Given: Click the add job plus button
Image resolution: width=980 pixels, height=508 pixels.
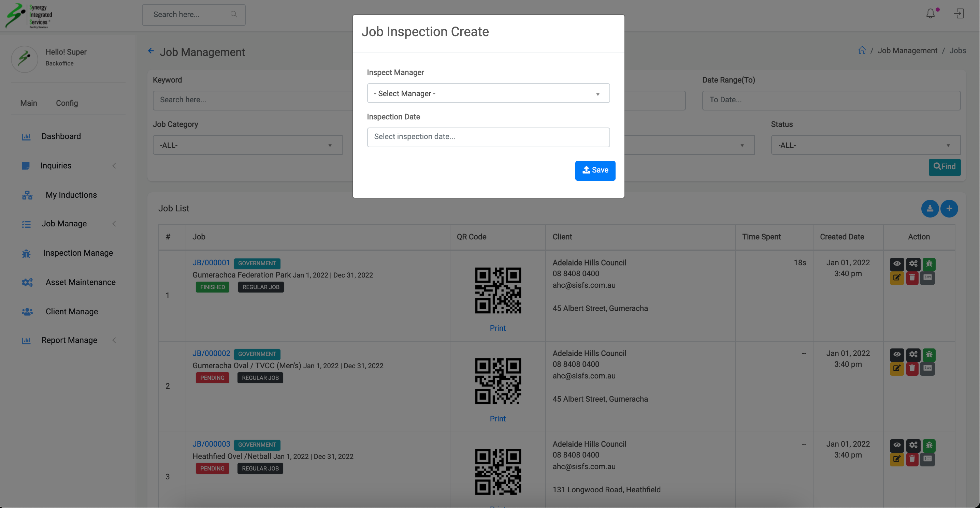Looking at the screenshot, I should point(949,208).
